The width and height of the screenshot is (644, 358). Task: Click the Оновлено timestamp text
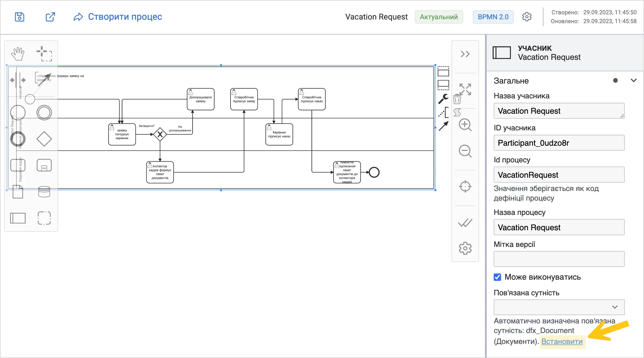tap(593, 21)
